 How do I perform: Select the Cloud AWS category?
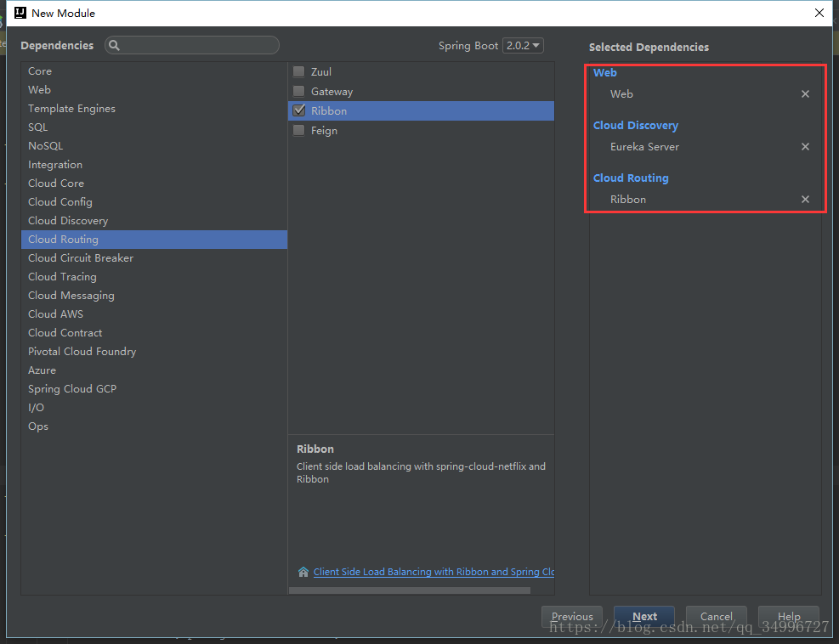pyautogui.click(x=154, y=314)
